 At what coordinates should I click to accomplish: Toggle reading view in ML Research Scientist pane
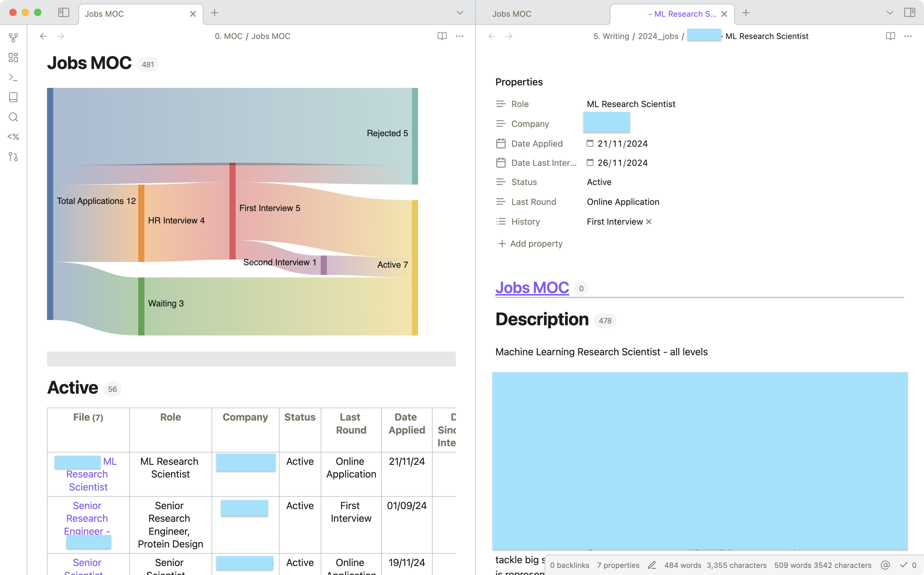[891, 36]
